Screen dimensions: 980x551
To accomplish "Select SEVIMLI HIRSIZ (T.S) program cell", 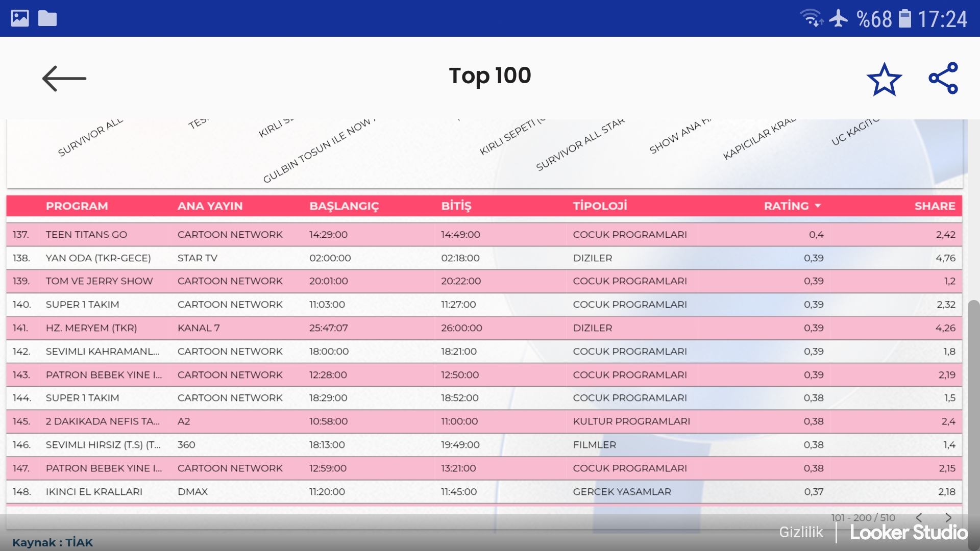I will 103,445.
